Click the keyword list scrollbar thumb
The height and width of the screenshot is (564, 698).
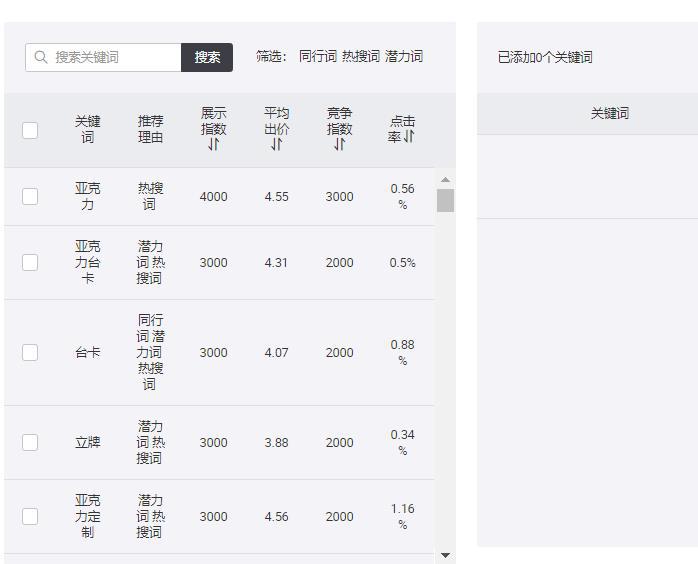coord(445,200)
